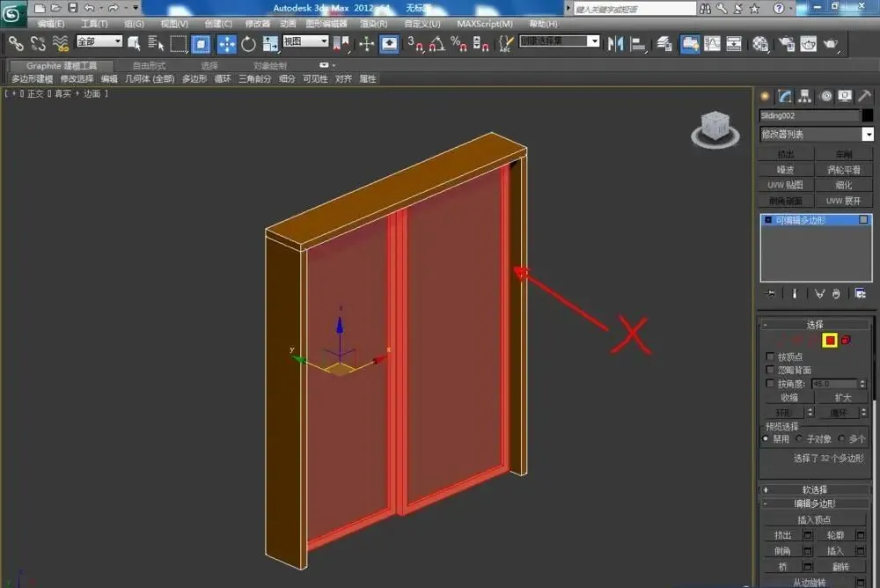The image size is (880, 588).
Task: Activate the Rotate tool
Action: click(247, 44)
